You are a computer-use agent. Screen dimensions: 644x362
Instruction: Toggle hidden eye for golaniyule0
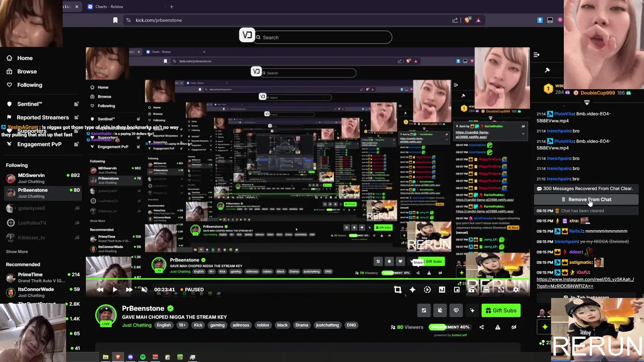click(x=77, y=208)
